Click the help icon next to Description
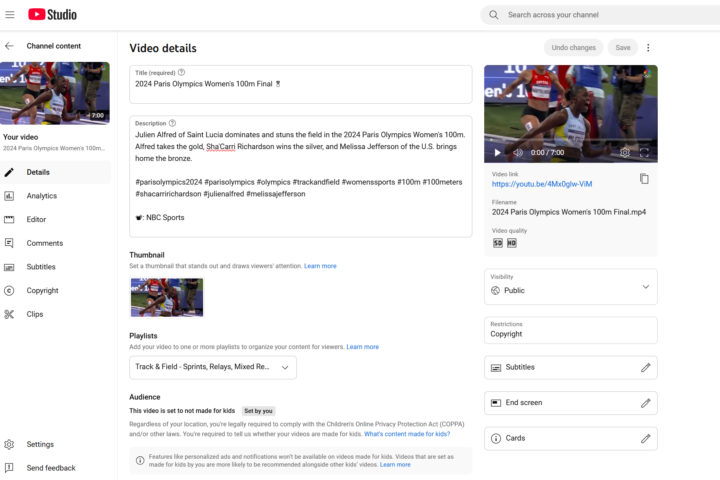 (x=173, y=123)
